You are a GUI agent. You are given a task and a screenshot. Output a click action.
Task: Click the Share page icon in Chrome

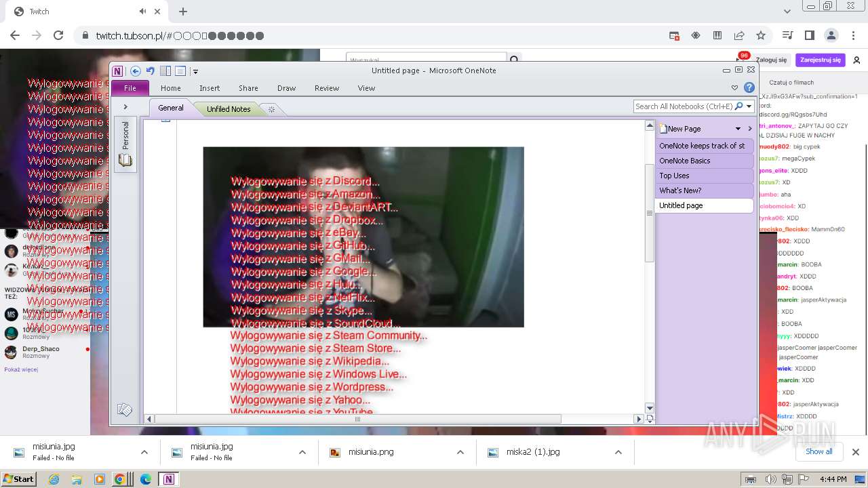[739, 35]
